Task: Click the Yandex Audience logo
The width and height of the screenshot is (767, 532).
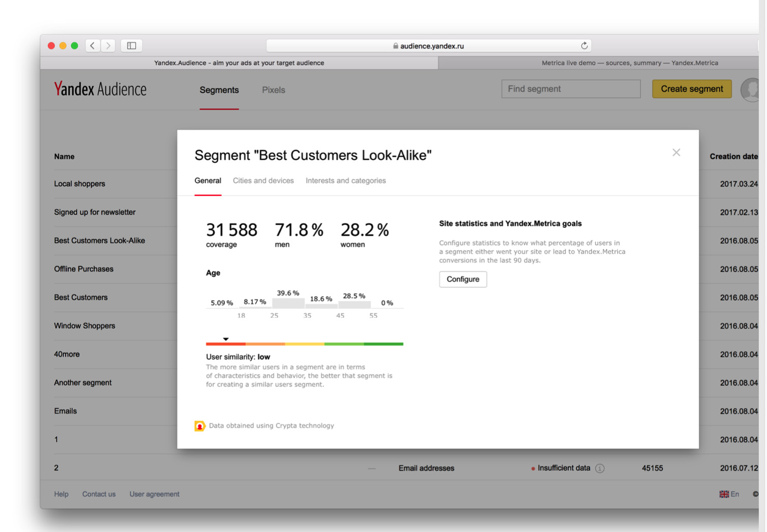Action: click(x=100, y=89)
